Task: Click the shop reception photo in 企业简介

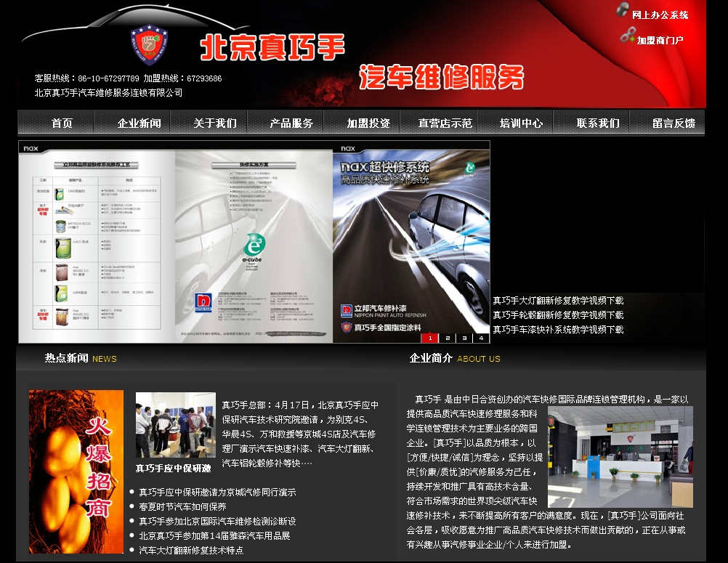Action: tap(620, 457)
